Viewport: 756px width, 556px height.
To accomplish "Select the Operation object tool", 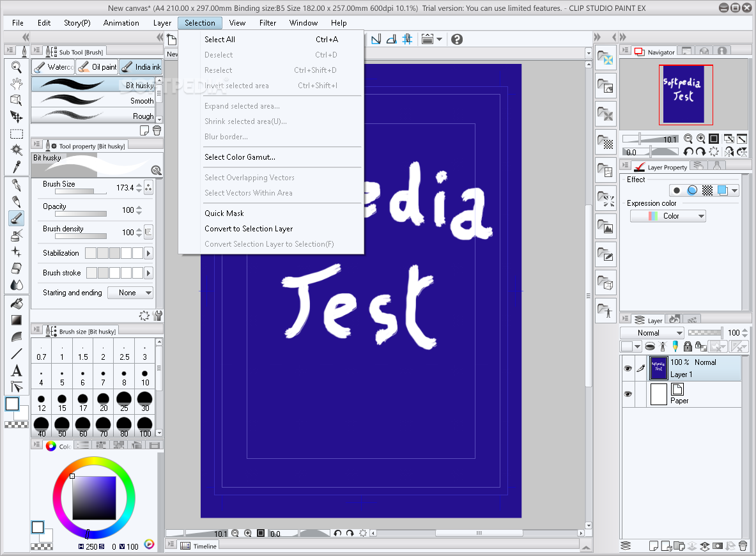I will click(17, 100).
